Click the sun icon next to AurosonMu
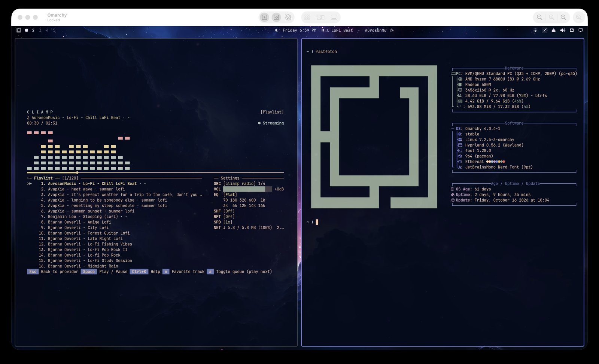The width and height of the screenshot is (599, 364). pos(392,30)
